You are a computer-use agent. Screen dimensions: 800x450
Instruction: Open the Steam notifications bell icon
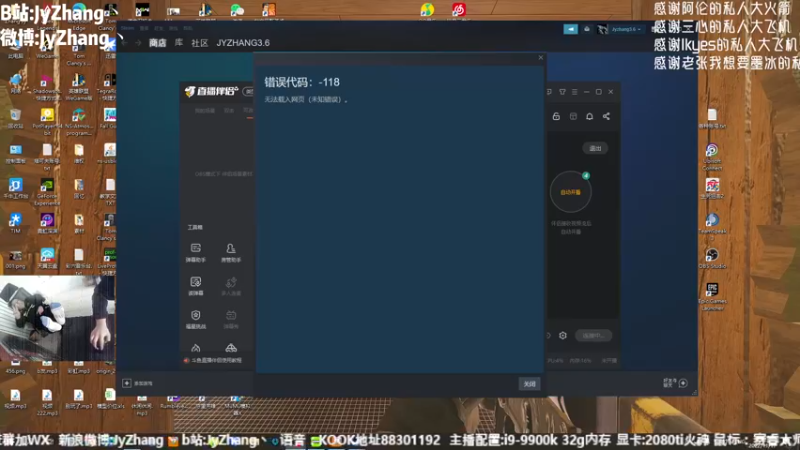point(587,29)
